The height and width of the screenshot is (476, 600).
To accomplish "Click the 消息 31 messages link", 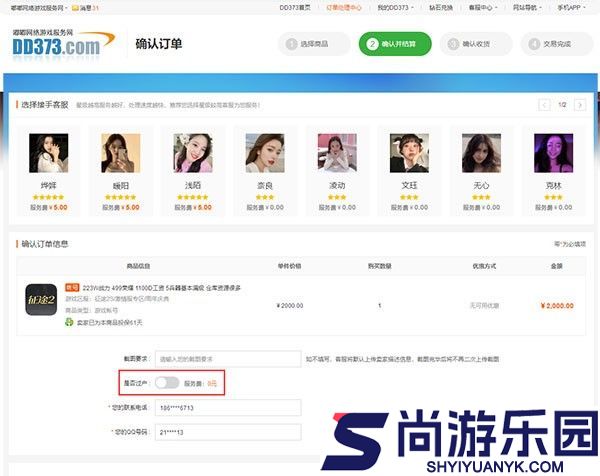I will [85, 8].
